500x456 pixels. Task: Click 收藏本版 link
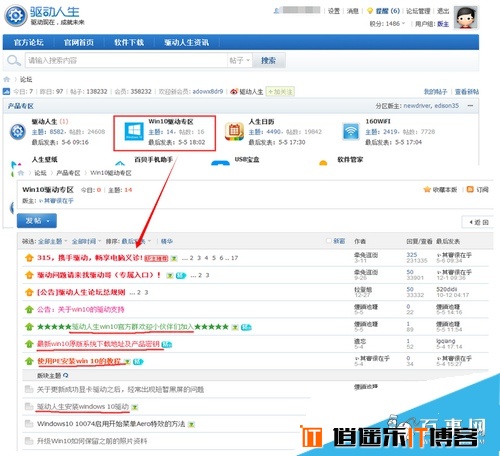[445, 190]
